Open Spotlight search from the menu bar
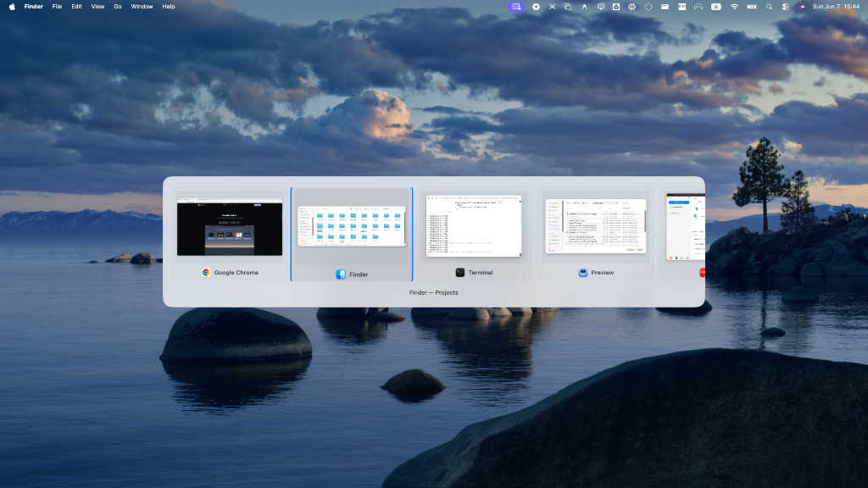Screen dimensions: 868x488 tap(769, 7)
